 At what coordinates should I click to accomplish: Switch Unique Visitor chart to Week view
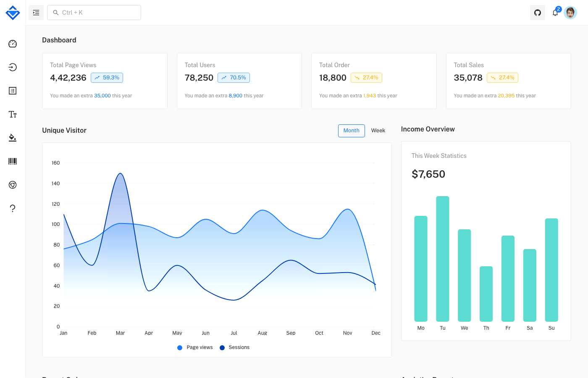click(x=378, y=130)
